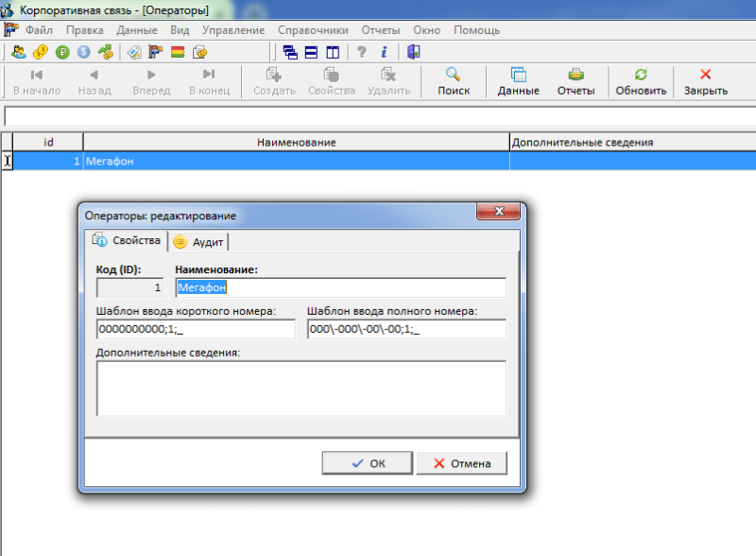Open the Управление menu
This screenshot has width=756, height=556.
point(233,30)
